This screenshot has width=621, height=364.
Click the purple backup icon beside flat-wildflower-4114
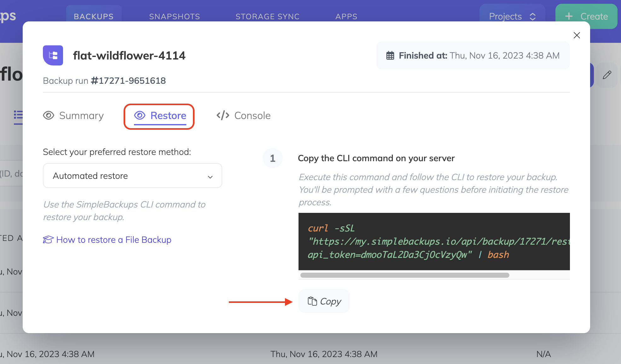pos(53,55)
